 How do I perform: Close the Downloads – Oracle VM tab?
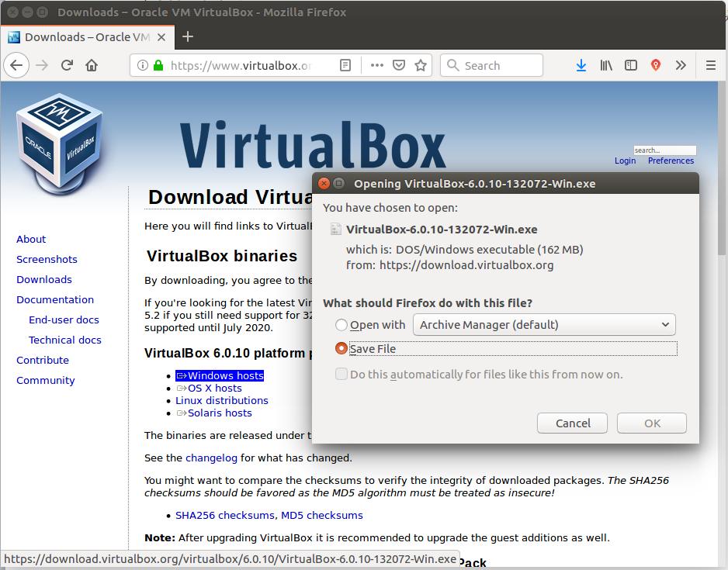point(161,37)
